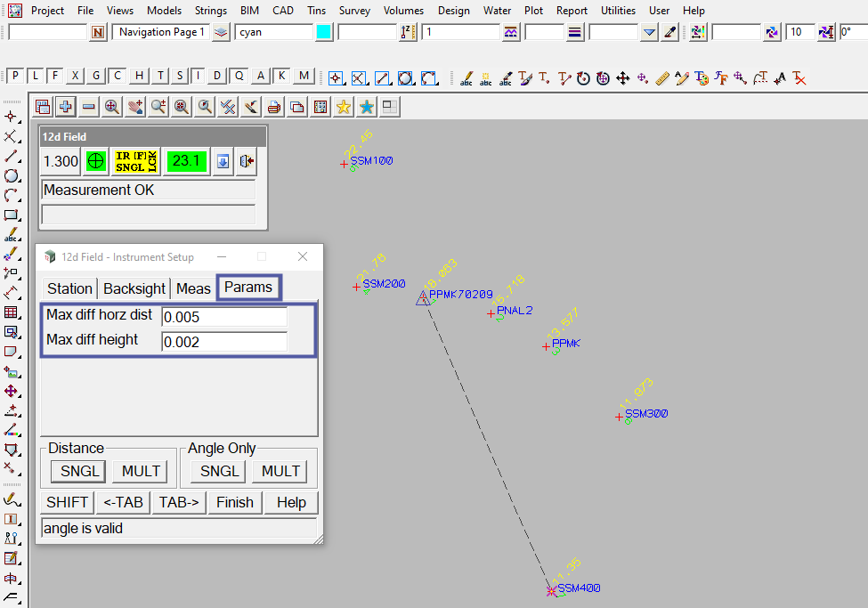This screenshot has width=868, height=608.
Task: Toggle the M snap button
Action: 304,77
